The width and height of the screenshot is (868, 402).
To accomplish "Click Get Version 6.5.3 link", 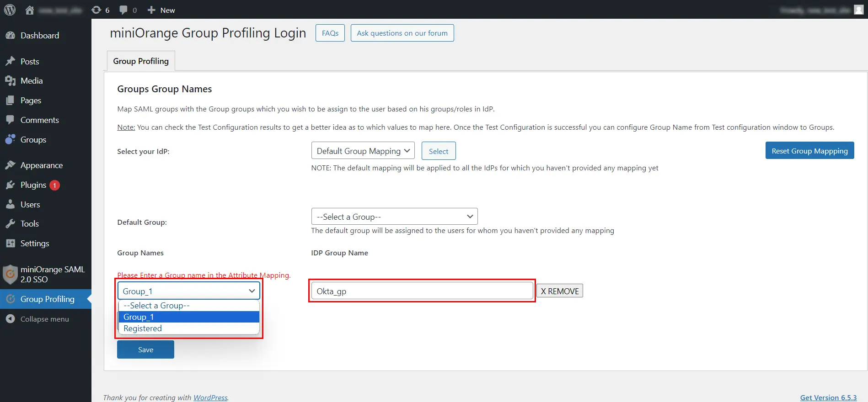I will (828, 397).
